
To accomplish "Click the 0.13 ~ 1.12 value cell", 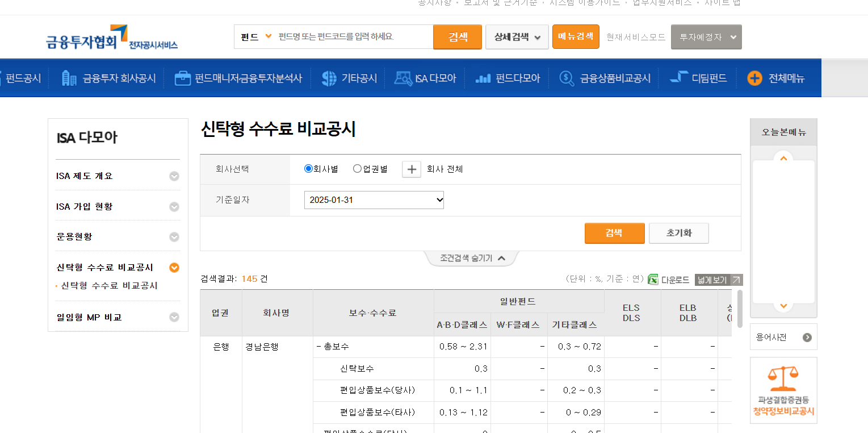I will [463, 413].
